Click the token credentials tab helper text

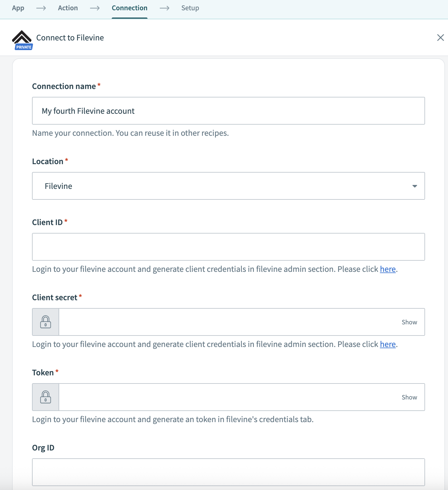pyautogui.click(x=173, y=419)
